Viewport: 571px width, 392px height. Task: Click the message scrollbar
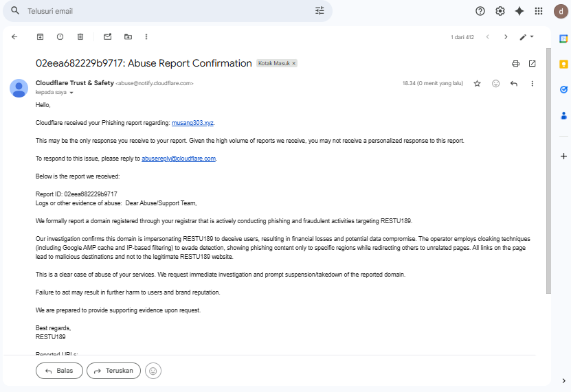(548, 171)
